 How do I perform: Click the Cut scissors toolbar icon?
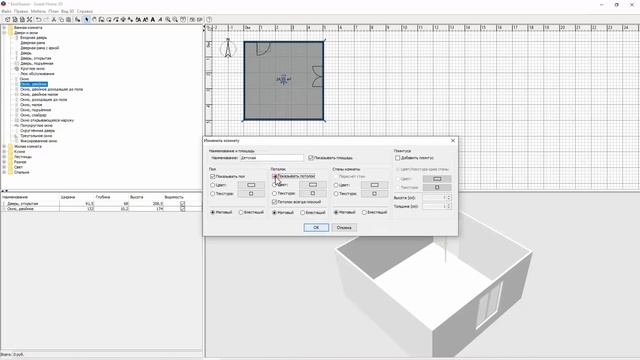(54, 19)
